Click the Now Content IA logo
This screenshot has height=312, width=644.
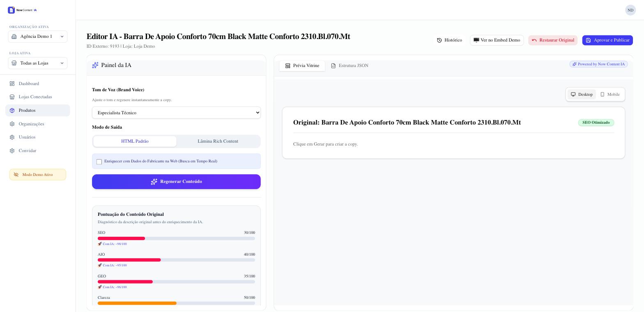point(23,10)
